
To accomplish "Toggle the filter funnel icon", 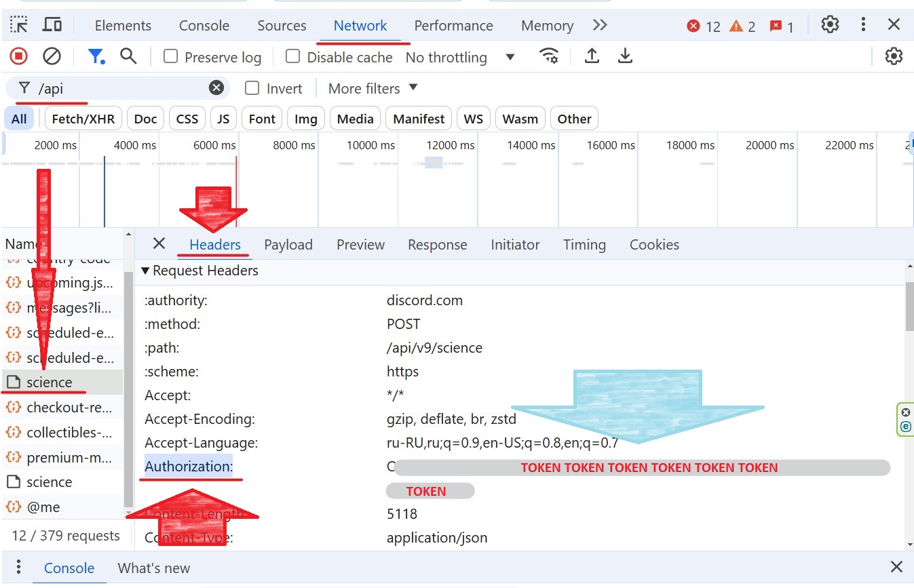I will (96, 56).
